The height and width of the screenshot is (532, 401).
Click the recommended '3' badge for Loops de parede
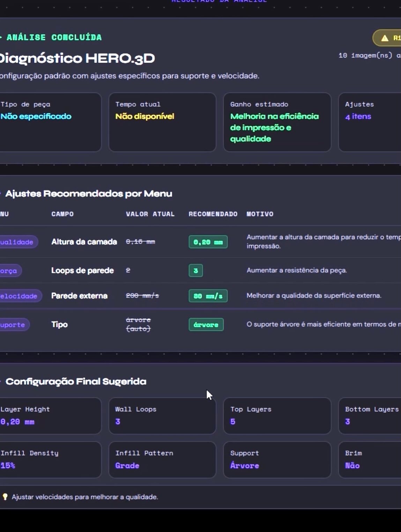(196, 271)
